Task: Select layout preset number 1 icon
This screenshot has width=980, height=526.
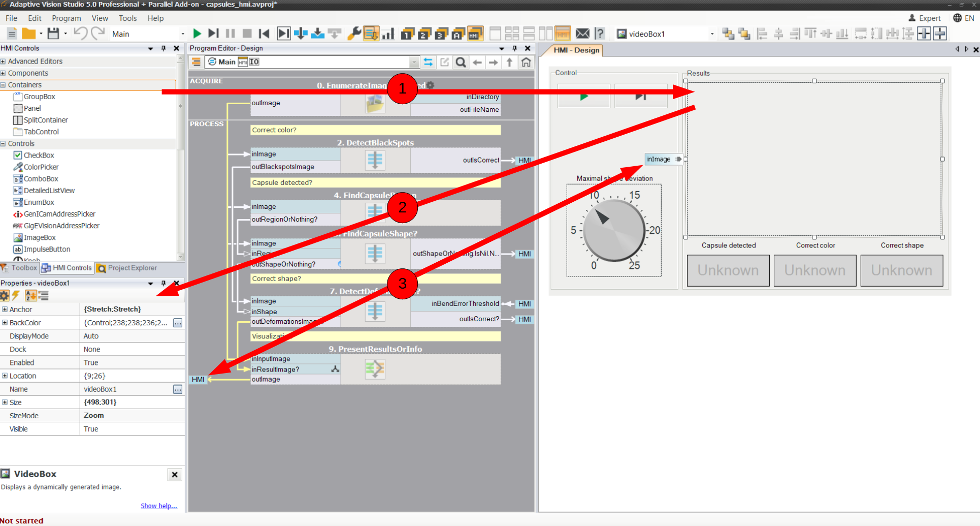Action: click(408, 34)
